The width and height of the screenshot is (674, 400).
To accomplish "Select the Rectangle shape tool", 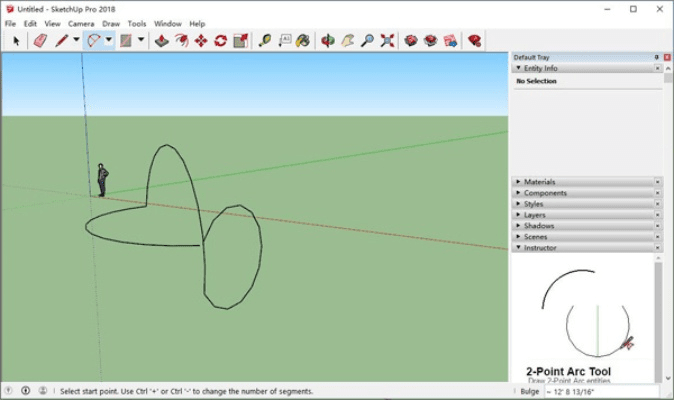I will pos(126,41).
